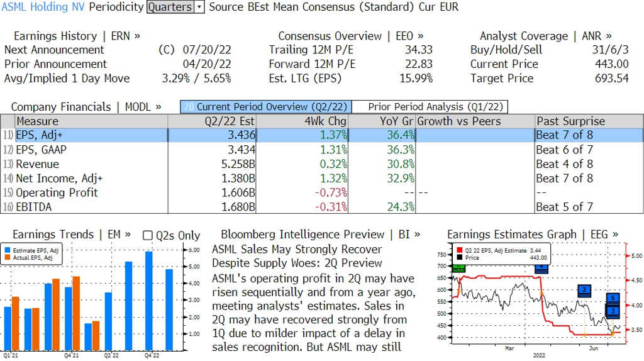Click the Next Announcement date 07/20/22
Image resolution: width=644 pixels, height=361 pixels.
tap(207, 50)
